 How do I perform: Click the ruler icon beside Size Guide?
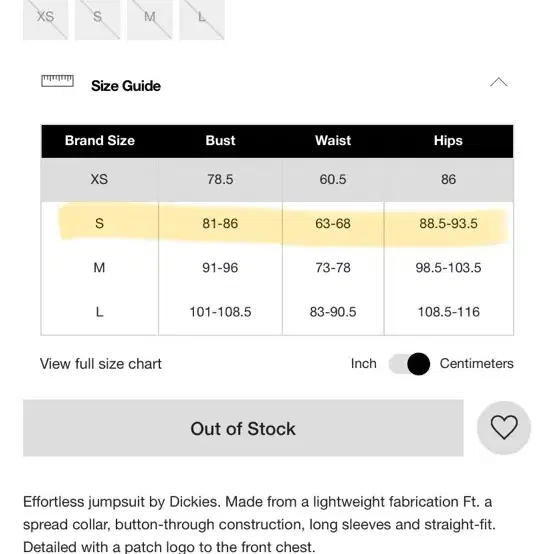point(58,81)
